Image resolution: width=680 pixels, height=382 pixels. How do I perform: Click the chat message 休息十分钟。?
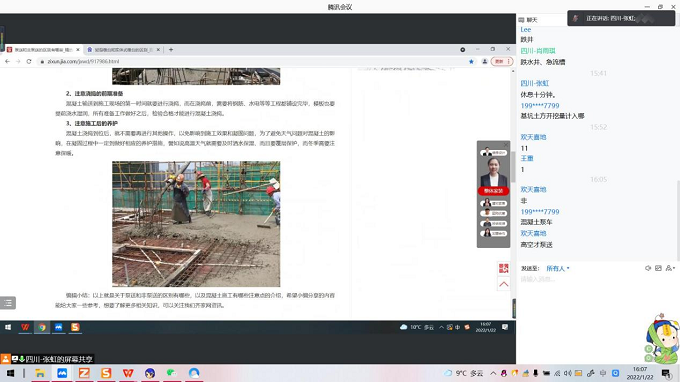[538, 95]
